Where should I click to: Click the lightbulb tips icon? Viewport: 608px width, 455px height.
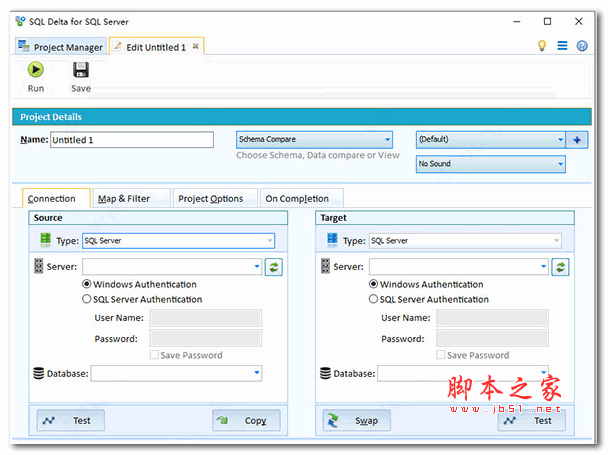pyautogui.click(x=542, y=46)
